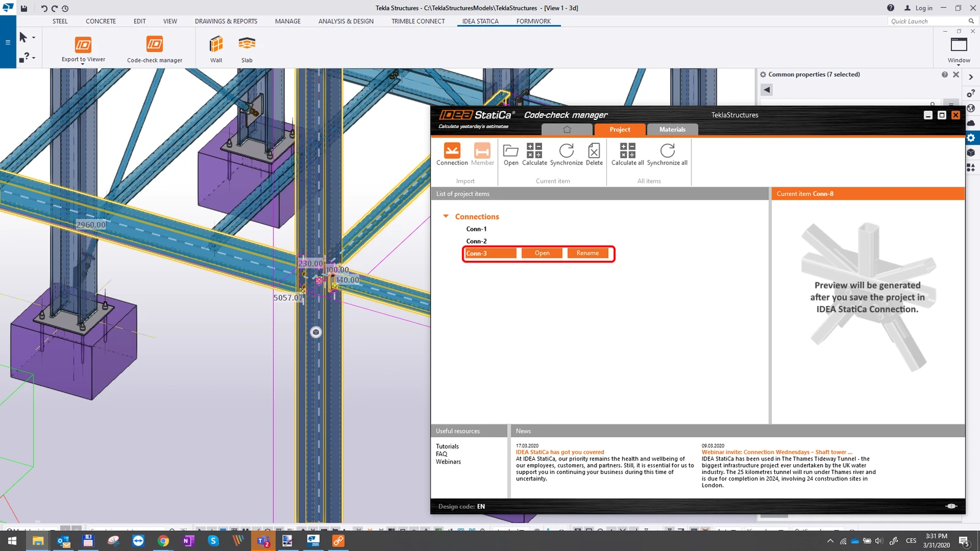Click the Export to Viewer icon

point(83,45)
